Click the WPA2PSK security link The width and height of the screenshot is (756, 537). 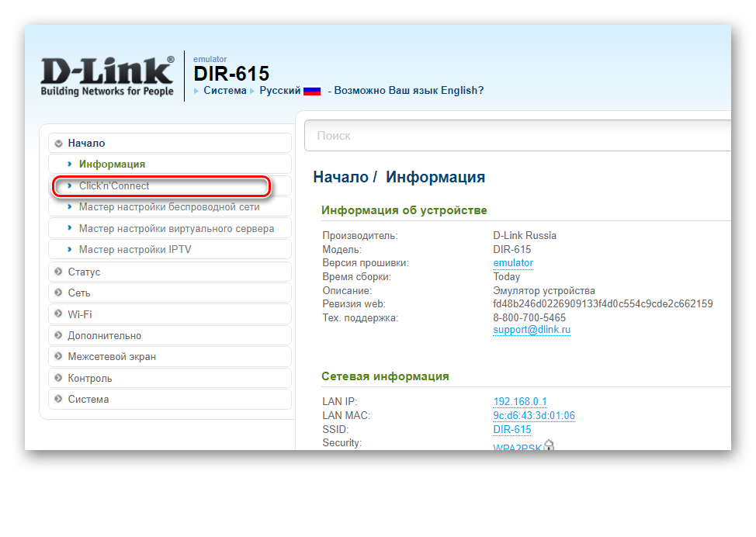point(517,446)
